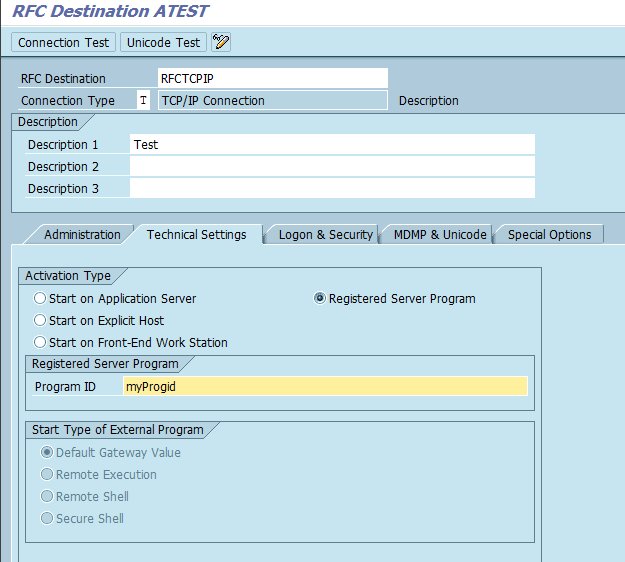
Task: Click the Registered Server Program group header
Action: click(x=105, y=364)
